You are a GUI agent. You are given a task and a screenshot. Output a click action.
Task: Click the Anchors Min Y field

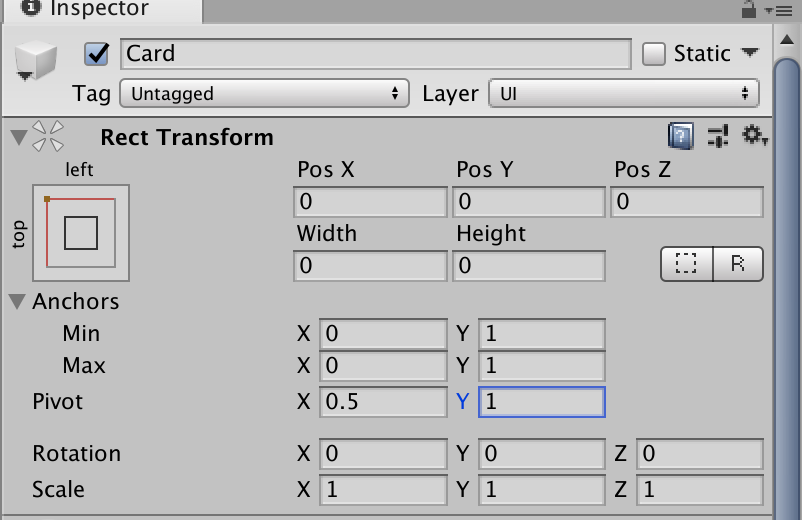(x=542, y=334)
